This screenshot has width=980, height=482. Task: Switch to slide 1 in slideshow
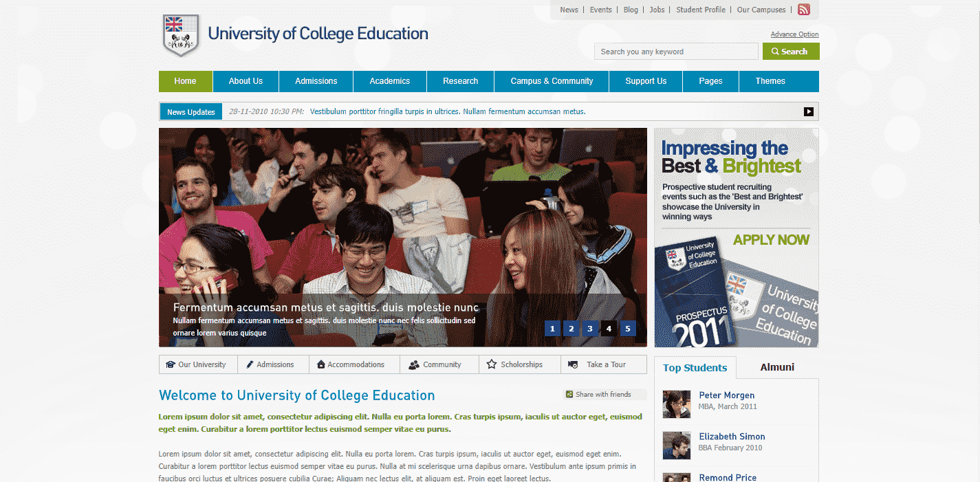pos(552,329)
